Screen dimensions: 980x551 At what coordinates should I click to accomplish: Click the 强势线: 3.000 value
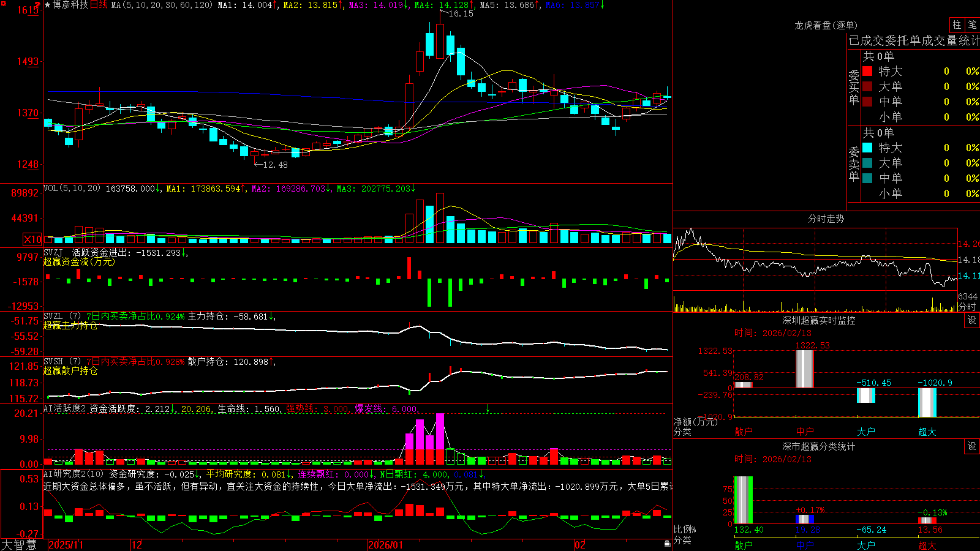point(318,409)
